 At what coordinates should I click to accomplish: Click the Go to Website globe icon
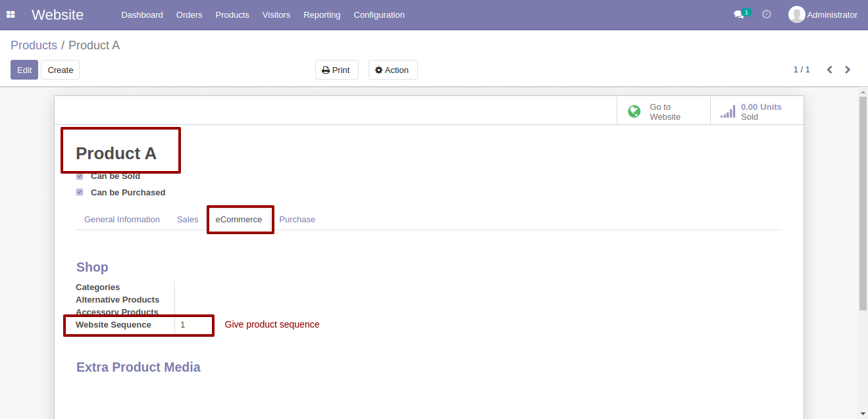pos(634,112)
